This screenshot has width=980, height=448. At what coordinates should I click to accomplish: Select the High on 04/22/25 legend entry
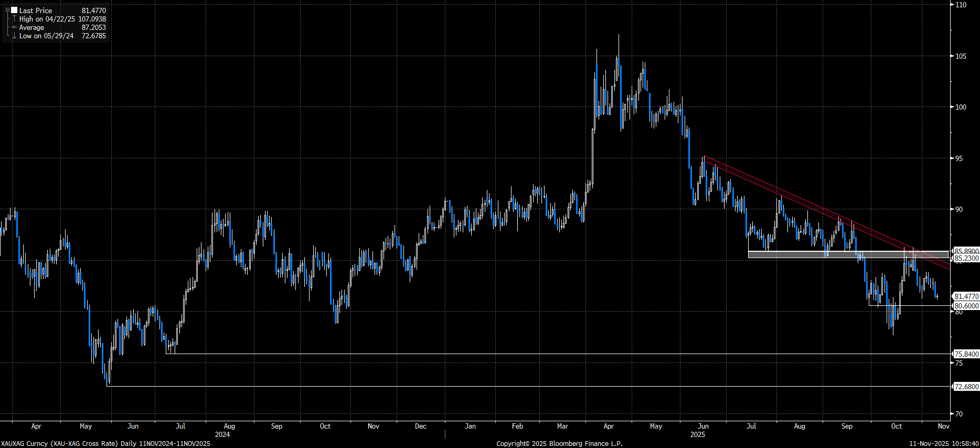pos(47,19)
